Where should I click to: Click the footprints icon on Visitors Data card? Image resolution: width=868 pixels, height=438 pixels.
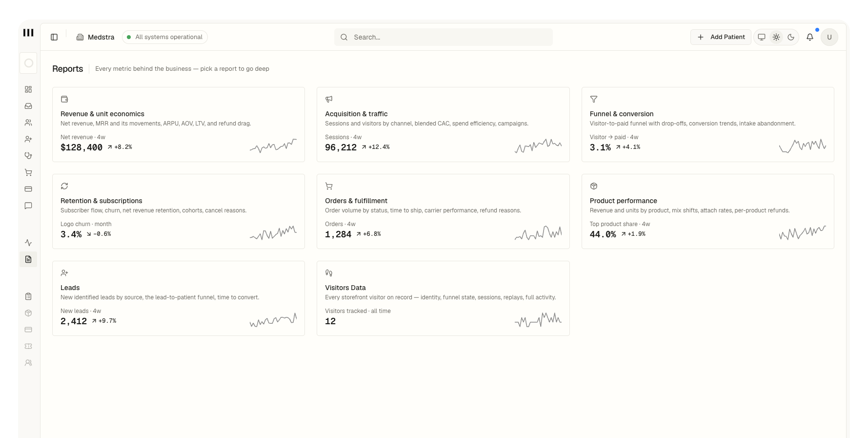pyautogui.click(x=329, y=273)
